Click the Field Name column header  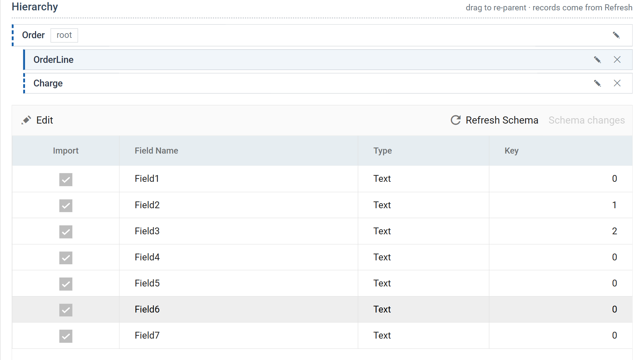click(156, 151)
